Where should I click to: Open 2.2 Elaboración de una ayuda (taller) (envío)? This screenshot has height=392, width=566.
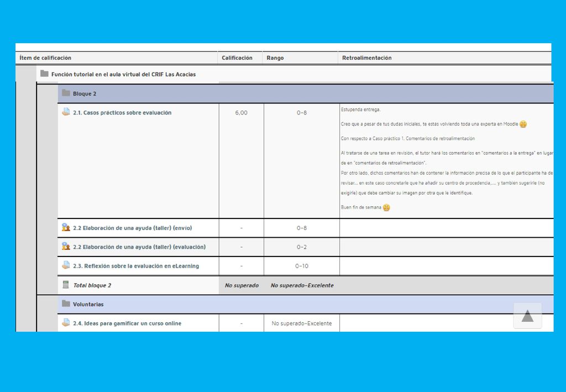pyautogui.click(x=133, y=228)
